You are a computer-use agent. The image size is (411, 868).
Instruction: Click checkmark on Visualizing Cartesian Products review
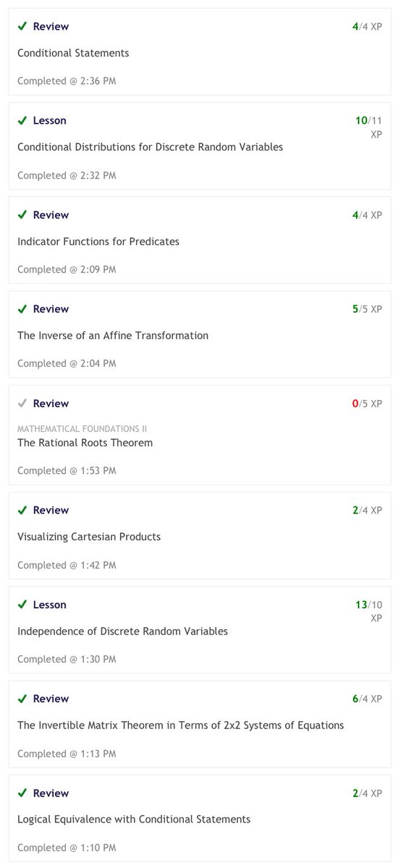[x=22, y=510]
